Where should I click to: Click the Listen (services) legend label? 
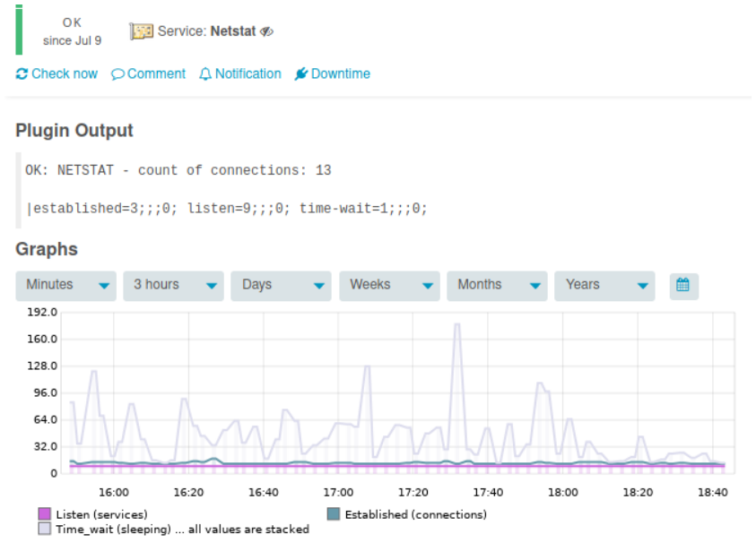pos(101,514)
